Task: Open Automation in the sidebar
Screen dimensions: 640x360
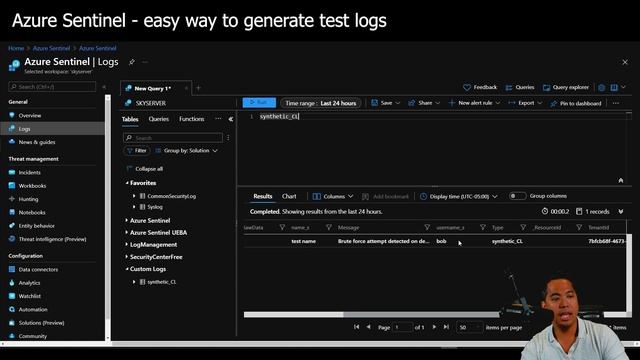Action: 33,309
